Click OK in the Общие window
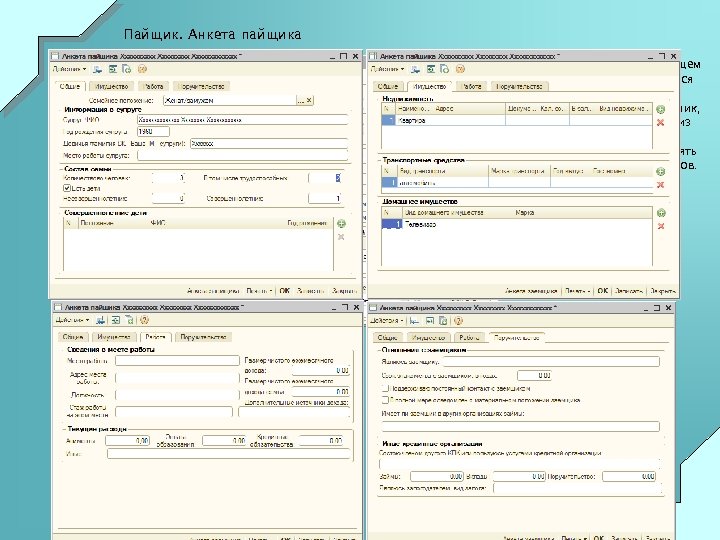 click(284, 291)
